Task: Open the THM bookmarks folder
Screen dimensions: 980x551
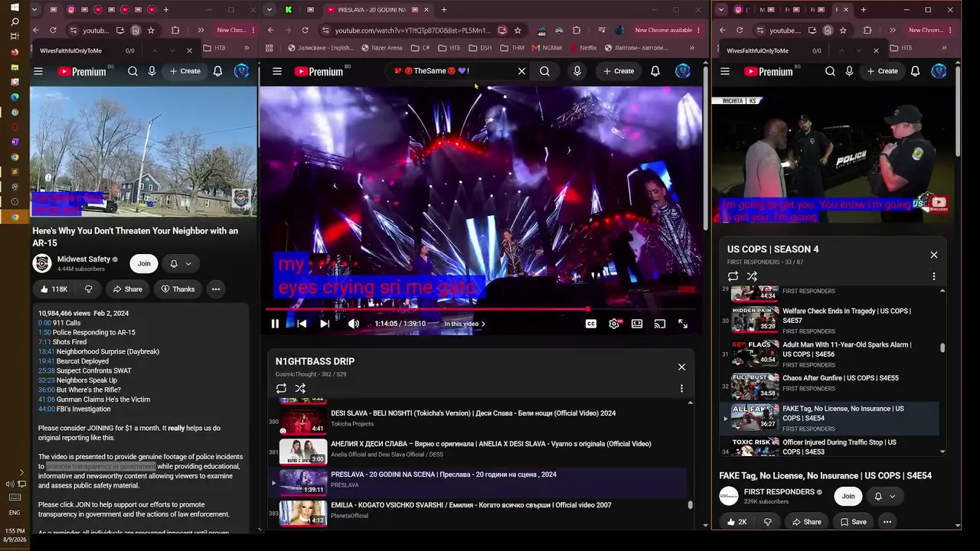Action: [x=512, y=47]
